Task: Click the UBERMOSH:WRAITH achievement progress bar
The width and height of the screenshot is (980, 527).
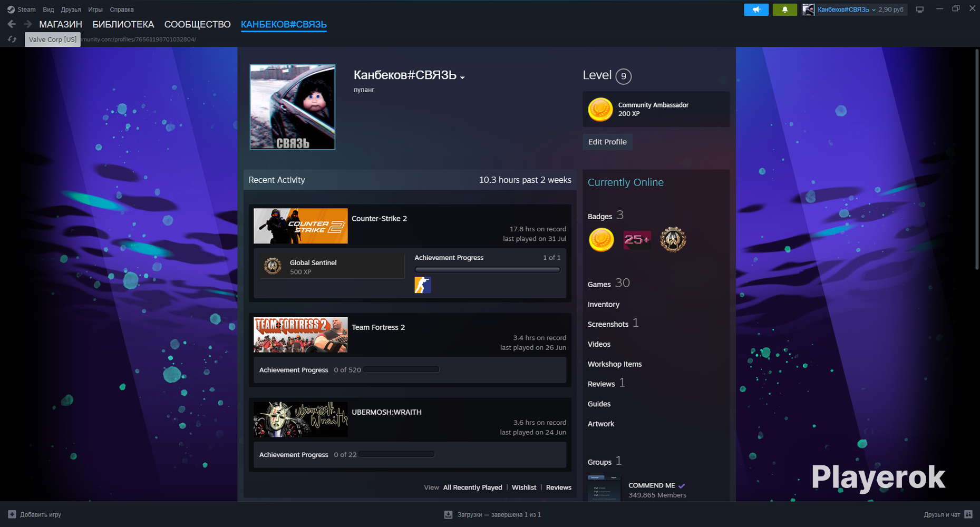Action: [396, 454]
